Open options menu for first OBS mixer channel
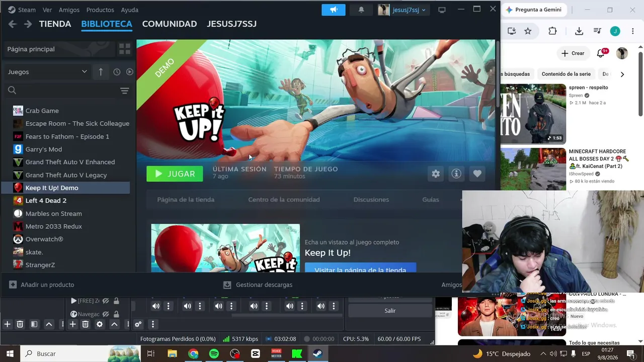This screenshot has width=644, height=362. [169, 306]
